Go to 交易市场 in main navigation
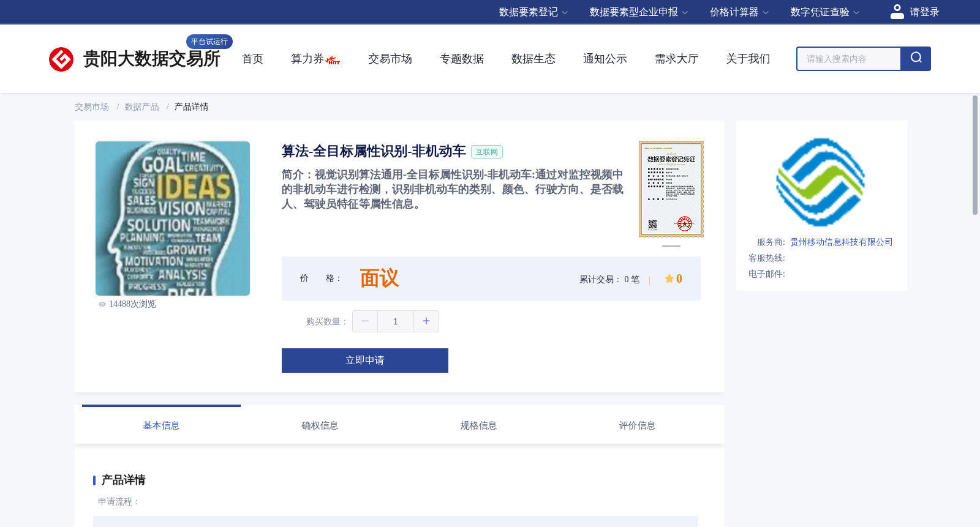The height and width of the screenshot is (527, 980). click(x=390, y=59)
